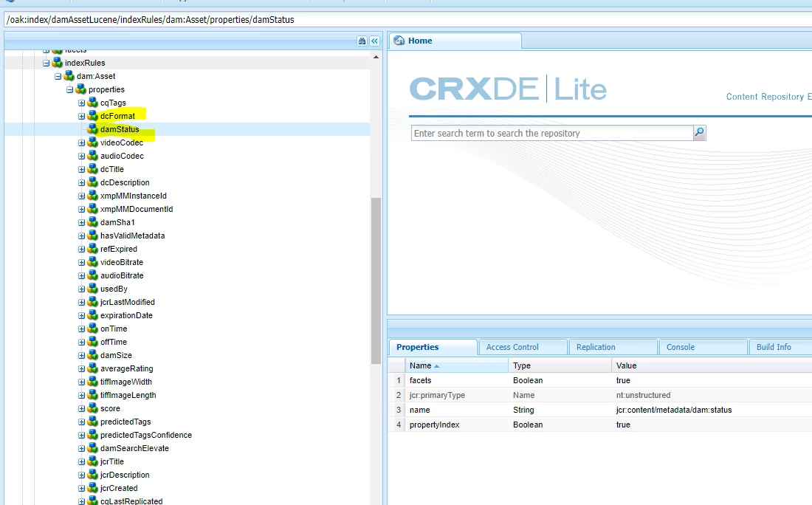The image size is (812, 505).
Task: Click the damStatus node icon
Action: [93, 129]
